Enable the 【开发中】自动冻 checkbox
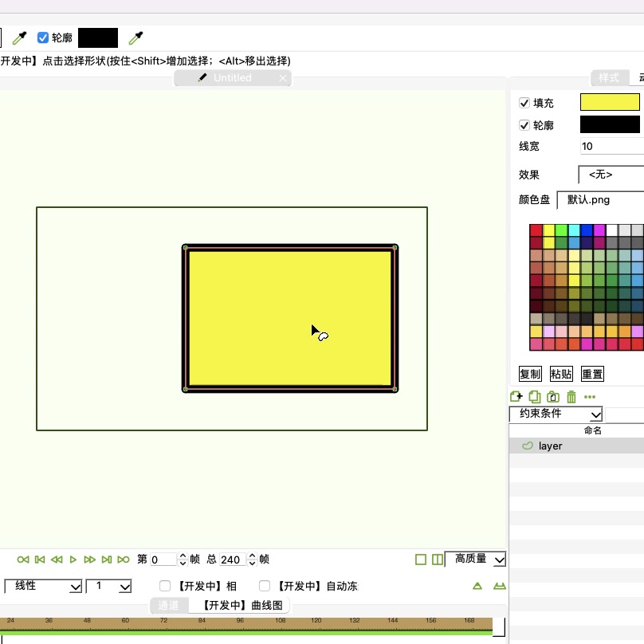Screen dimensions: 644x644 tap(265, 586)
